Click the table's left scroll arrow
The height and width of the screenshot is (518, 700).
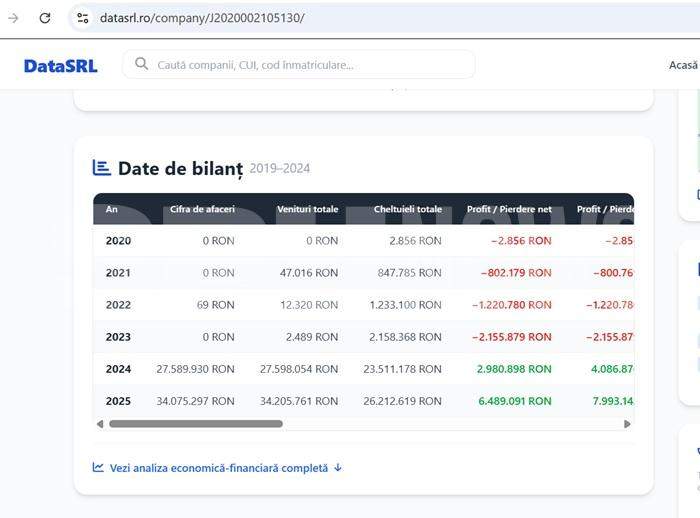(x=100, y=424)
